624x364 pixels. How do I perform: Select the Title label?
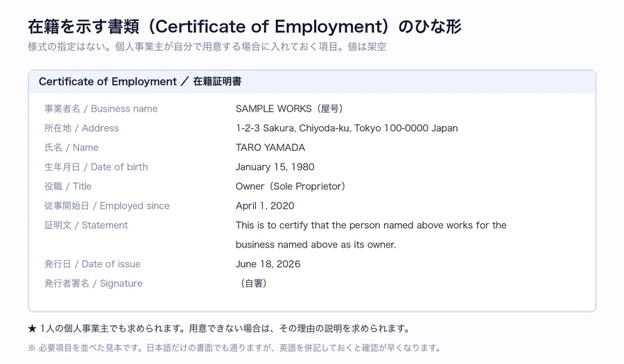pos(68,187)
